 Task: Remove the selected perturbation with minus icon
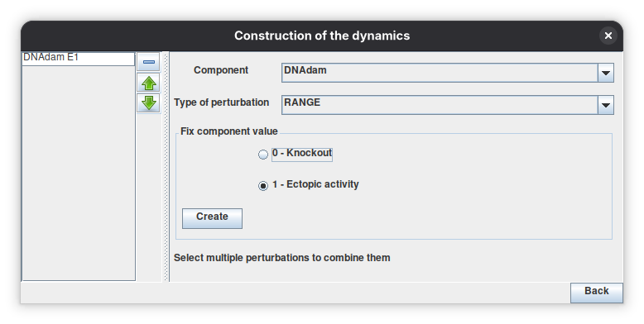[x=148, y=62]
